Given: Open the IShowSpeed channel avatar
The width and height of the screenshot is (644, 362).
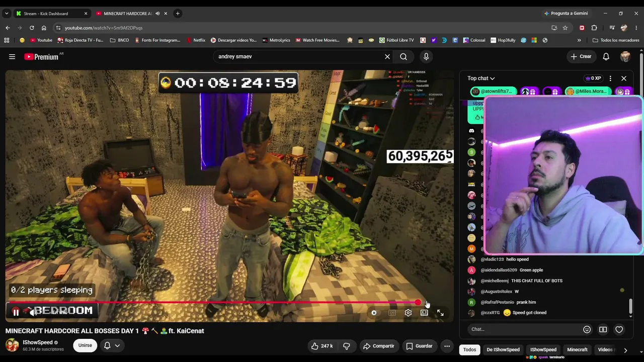Looking at the screenshot, I should point(12,345).
